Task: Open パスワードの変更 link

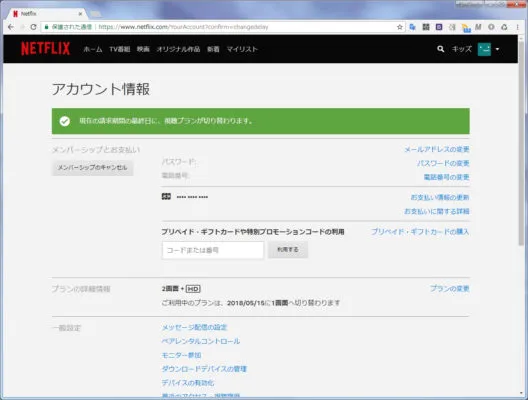Action: tap(443, 163)
